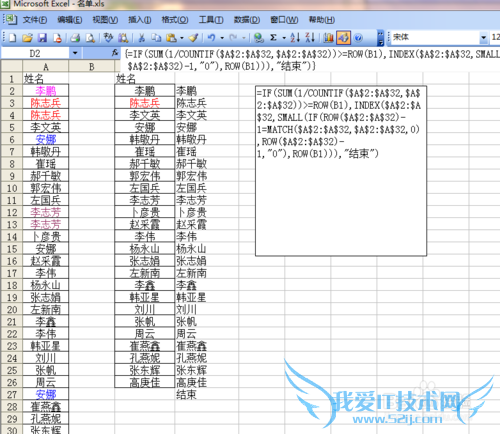
Task: Select cell A20 containing 左新南
Action: click(46, 310)
